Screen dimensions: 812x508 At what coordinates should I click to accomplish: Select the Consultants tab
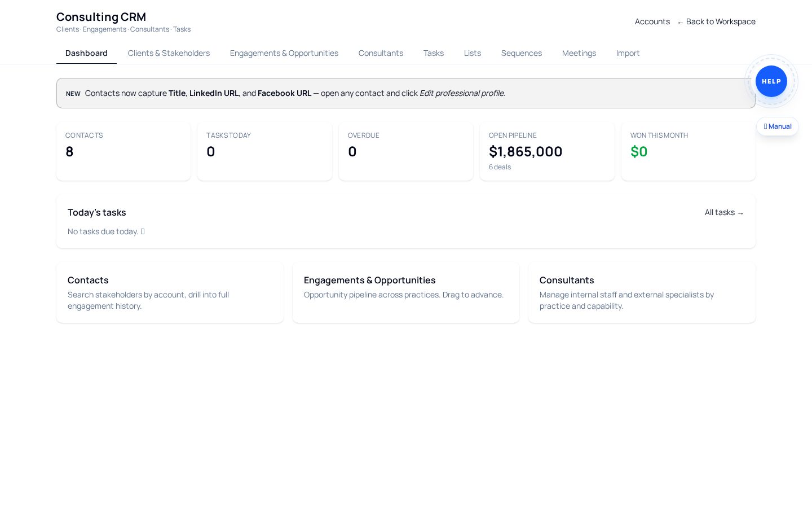pos(381,53)
